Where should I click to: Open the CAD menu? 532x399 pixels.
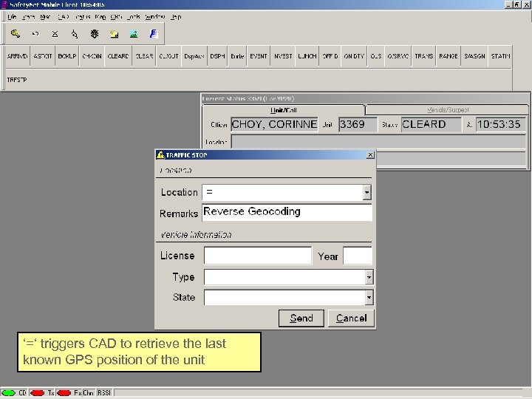tap(64, 16)
